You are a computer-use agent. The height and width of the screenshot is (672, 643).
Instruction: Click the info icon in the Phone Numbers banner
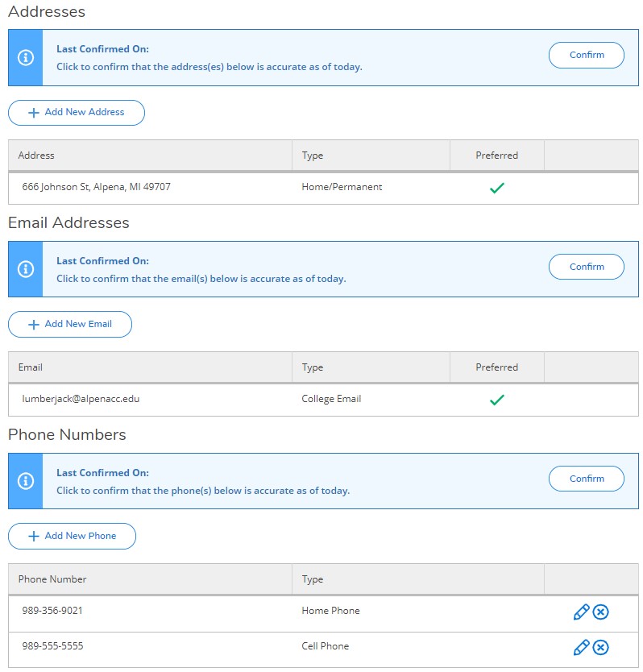26,481
